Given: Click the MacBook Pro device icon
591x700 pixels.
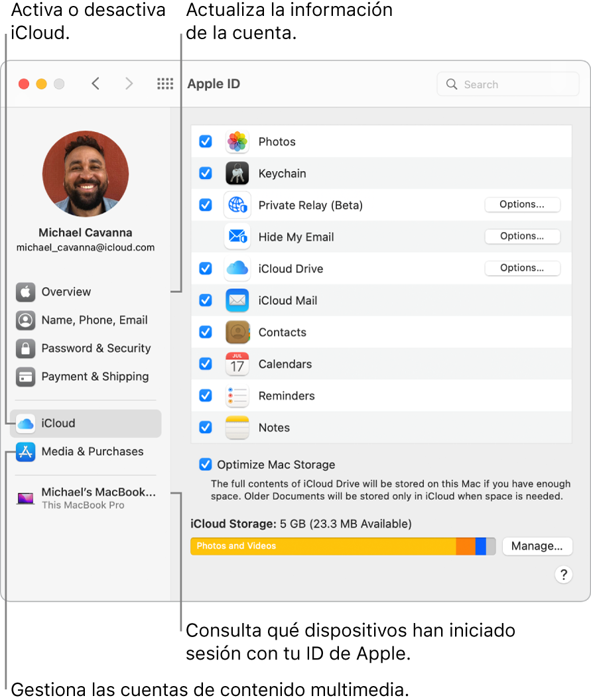Looking at the screenshot, I should click(x=25, y=498).
